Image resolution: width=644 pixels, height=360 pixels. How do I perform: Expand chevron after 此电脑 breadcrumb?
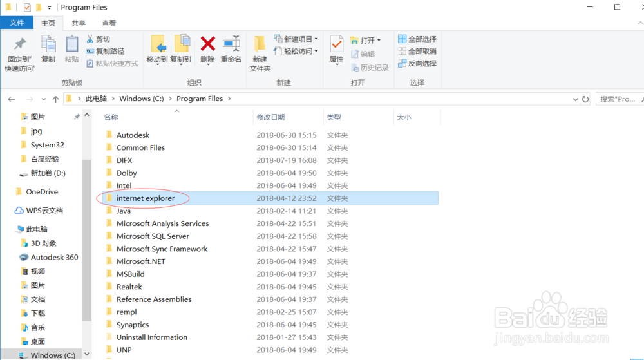click(x=113, y=99)
